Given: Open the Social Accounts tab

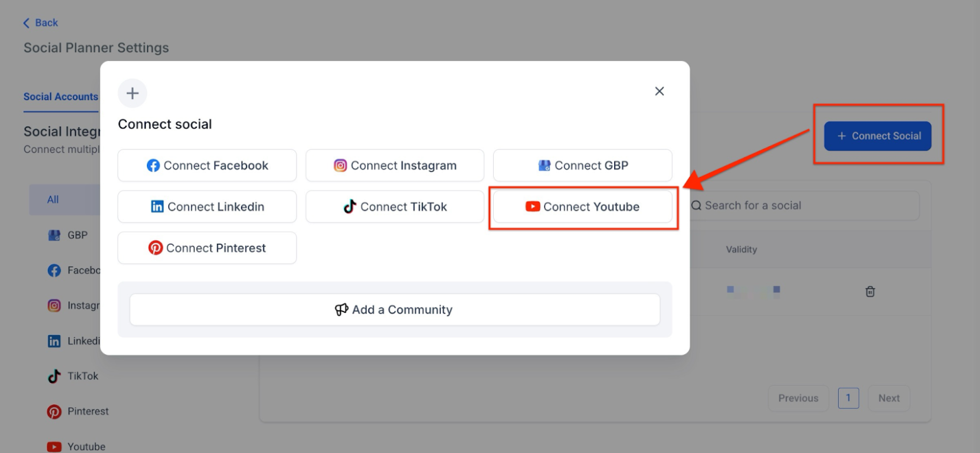Looking at the screenshot, I should (61, 97).
